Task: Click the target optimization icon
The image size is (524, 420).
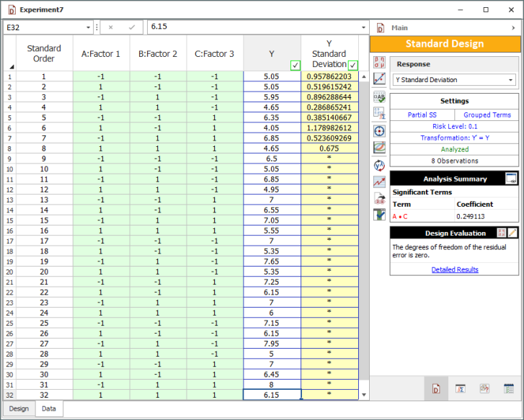Action: pyautogui.click(x=379, y=131)
